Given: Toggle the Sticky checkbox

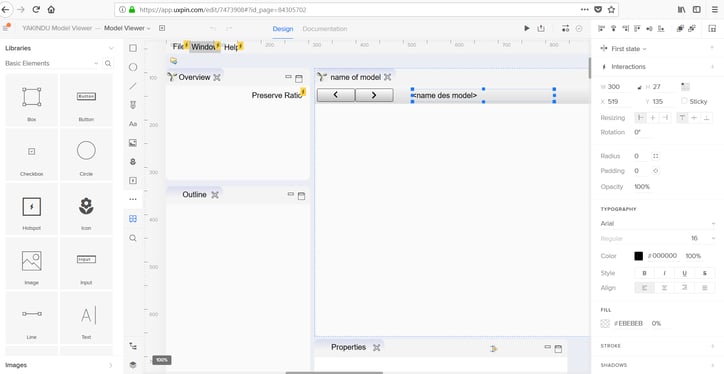Looking at the screenshot, I should point(684,101).
